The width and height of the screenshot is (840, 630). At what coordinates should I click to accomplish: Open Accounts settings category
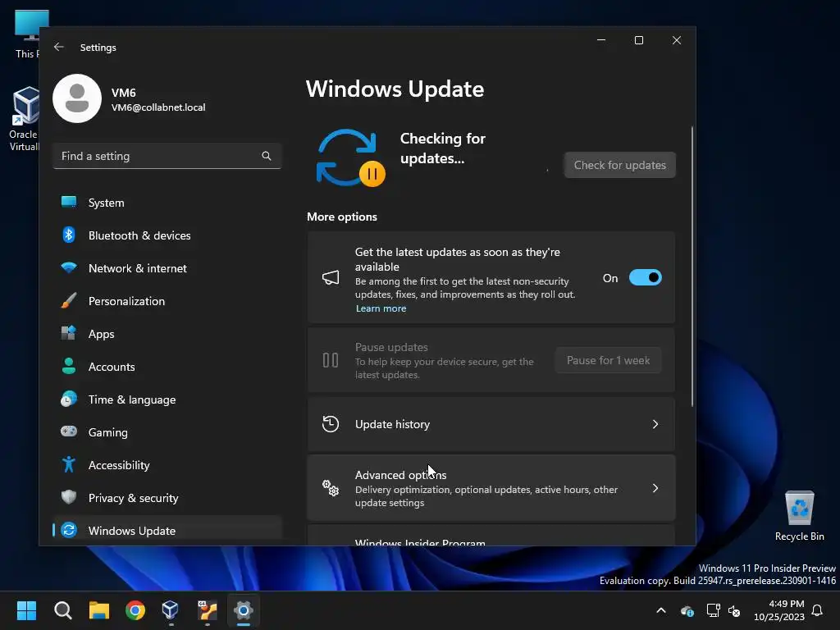167,367
